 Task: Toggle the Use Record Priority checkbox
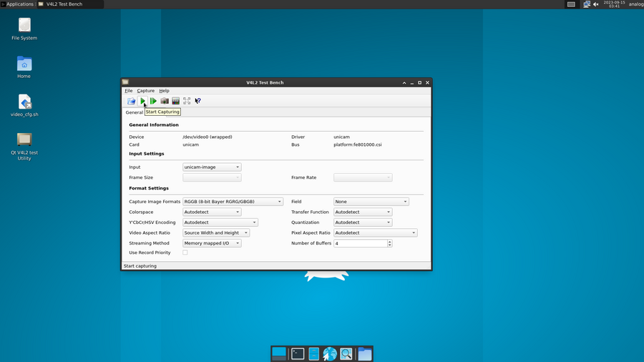(x=185, y=253)
